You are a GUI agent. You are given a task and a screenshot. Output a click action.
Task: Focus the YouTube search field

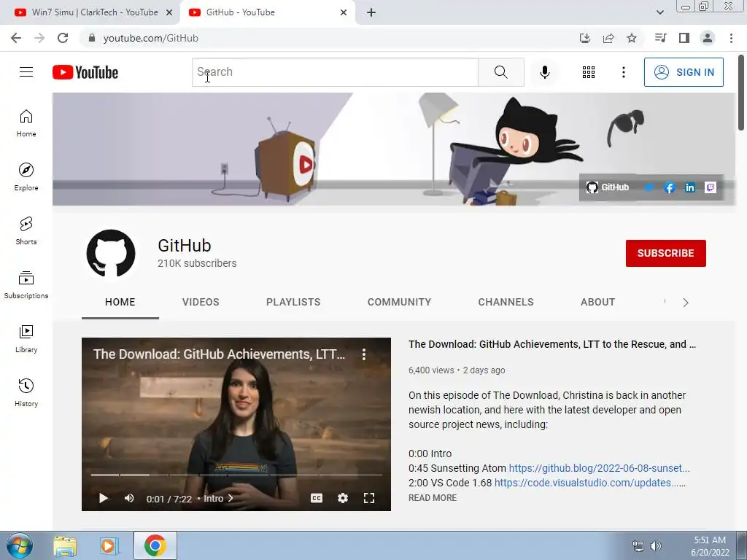(x=335, y=72)
